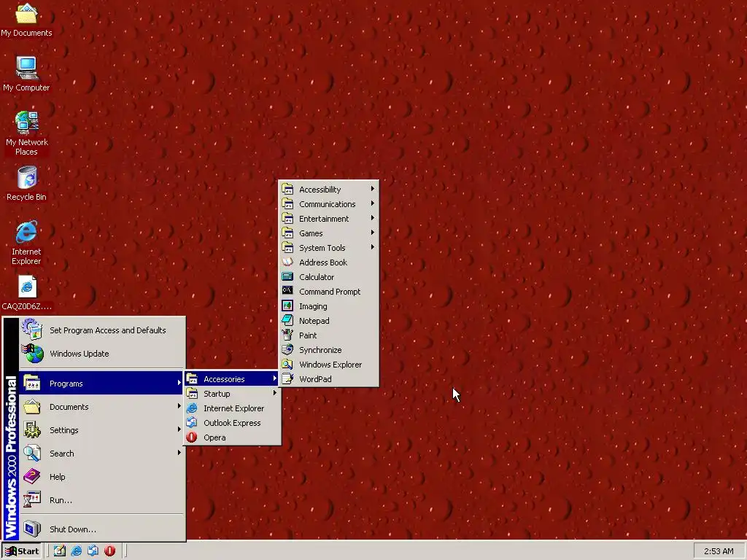Select the Accessories entry in Programs menu
747x560 pixels.
(x=231, y=379)
